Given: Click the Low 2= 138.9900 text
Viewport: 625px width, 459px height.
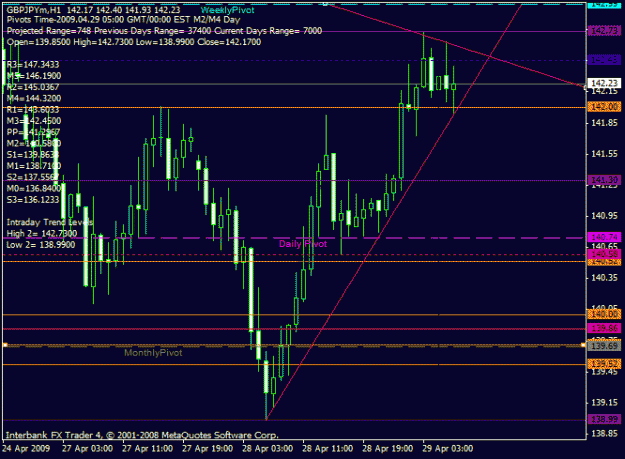Looking at the screenshot, I should [x=41, y=244].
